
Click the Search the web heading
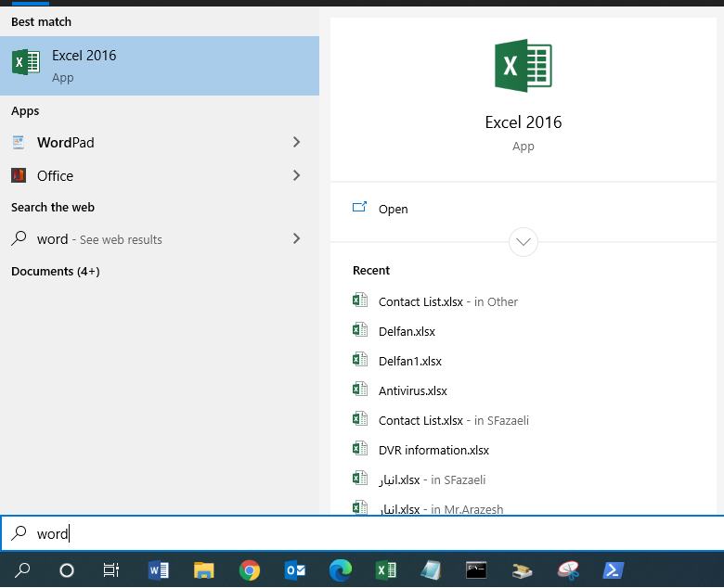coord(53,207)
